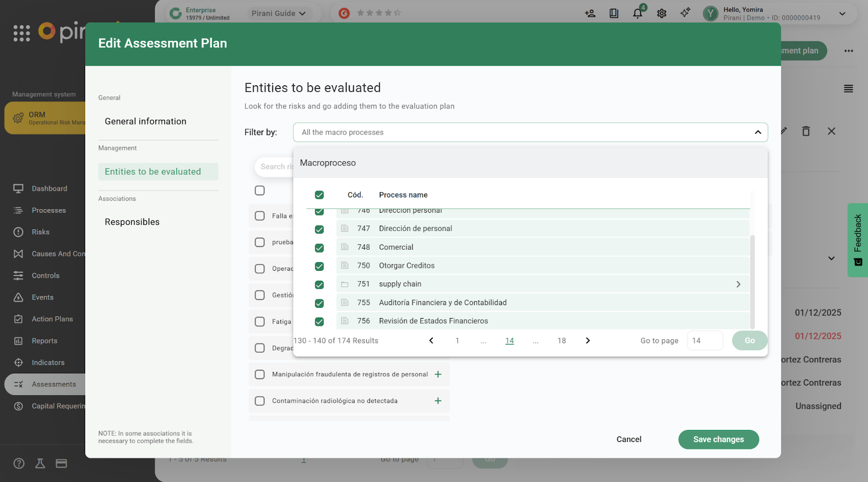The height and width of the screenshot is (482, 868).
Task: Switch to Responsibles section
Action: 132,222
